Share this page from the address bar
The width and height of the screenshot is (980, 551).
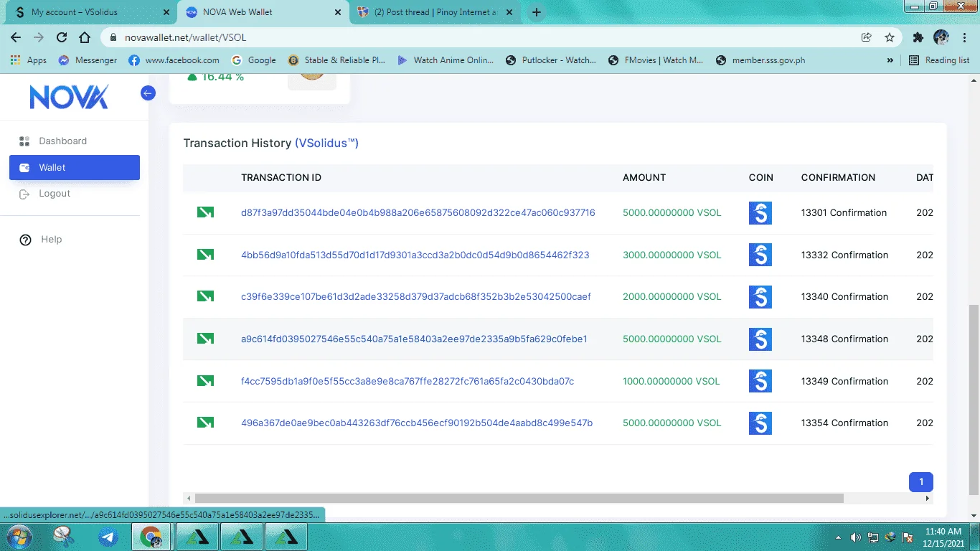coord(867,37)
